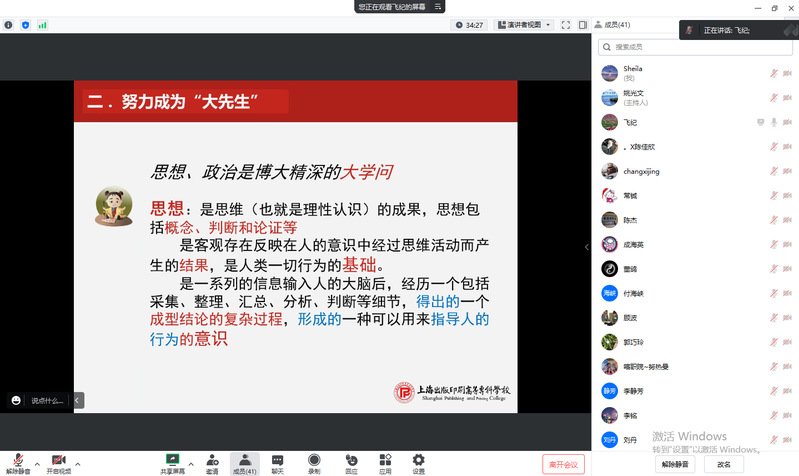799x476 pixels.
Task: Toggle microphone with 解除静音 in bottom toolbar
Action: coord(18,461)
